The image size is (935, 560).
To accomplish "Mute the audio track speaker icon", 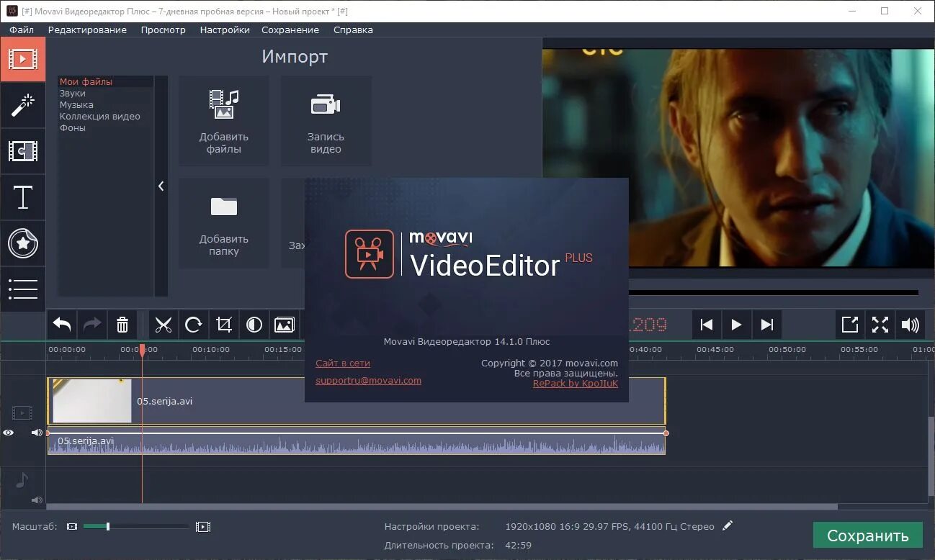I will coord(37,500).
